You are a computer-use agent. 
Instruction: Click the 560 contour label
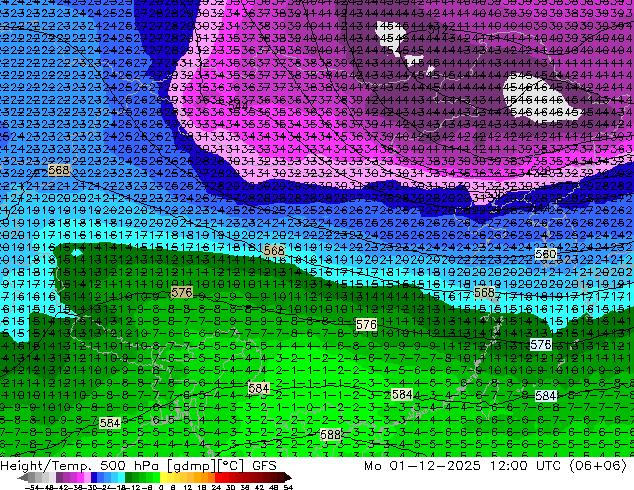coord(545,254)
